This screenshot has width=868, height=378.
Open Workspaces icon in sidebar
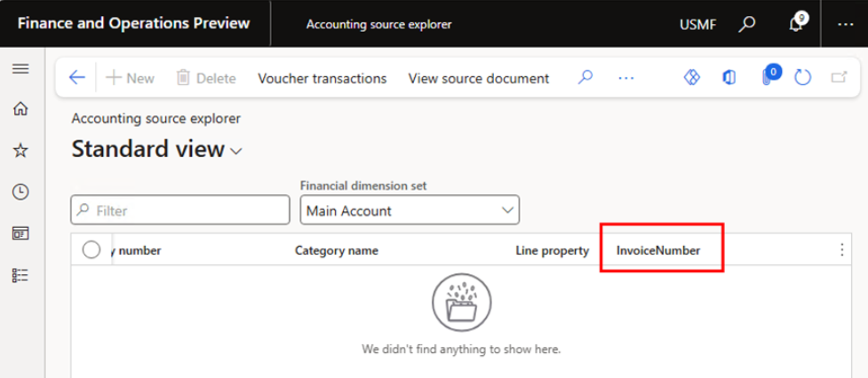(20, 233)
